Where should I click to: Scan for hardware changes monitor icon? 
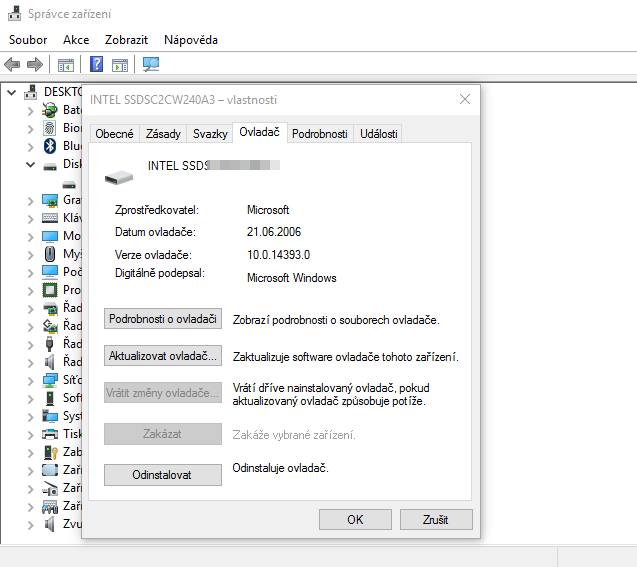(151, 64)
